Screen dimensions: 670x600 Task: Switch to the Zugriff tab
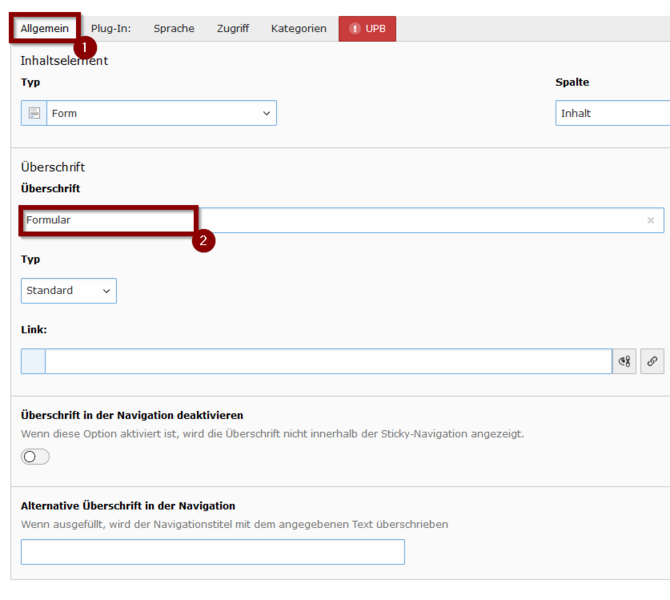[233, 28]
